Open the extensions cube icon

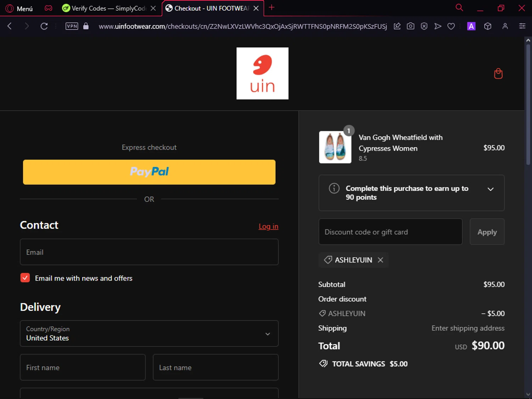(488, 26)
